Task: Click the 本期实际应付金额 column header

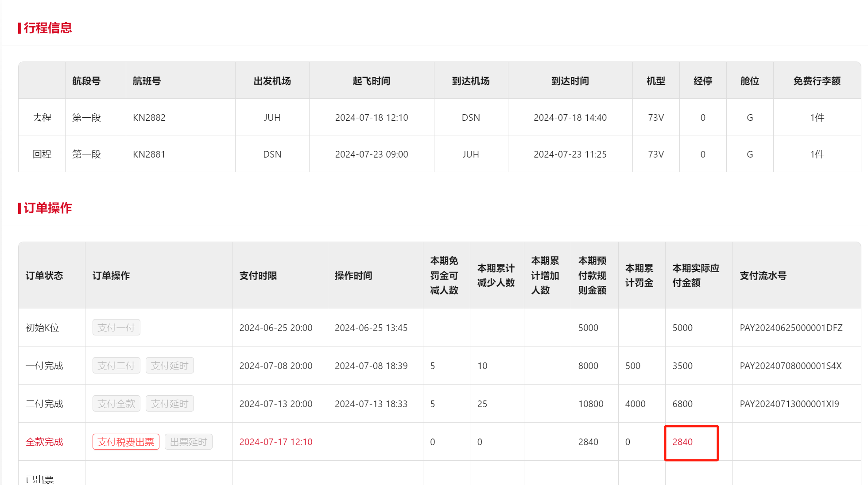Action: [x=695, y=275]
